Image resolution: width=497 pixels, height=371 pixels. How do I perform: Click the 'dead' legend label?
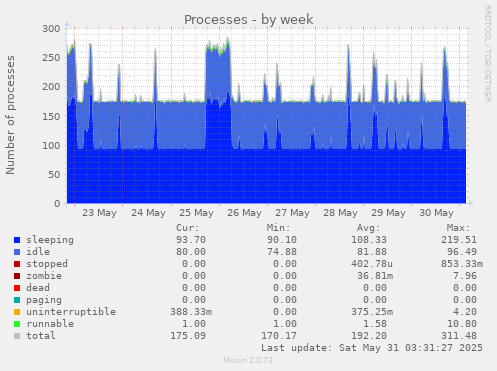pyautogui.click(x=38, y=288)
